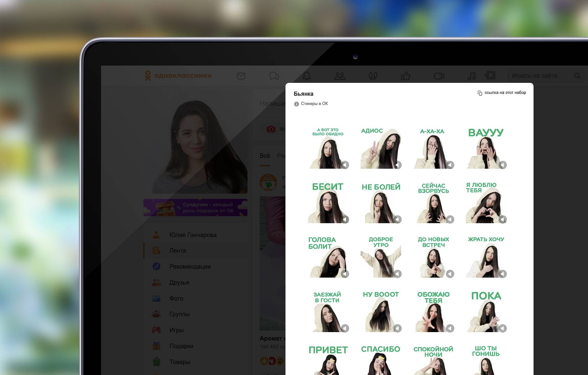Select the 'СПОКОЙНОЙ НОЧИ' sticker

(433, 360)
